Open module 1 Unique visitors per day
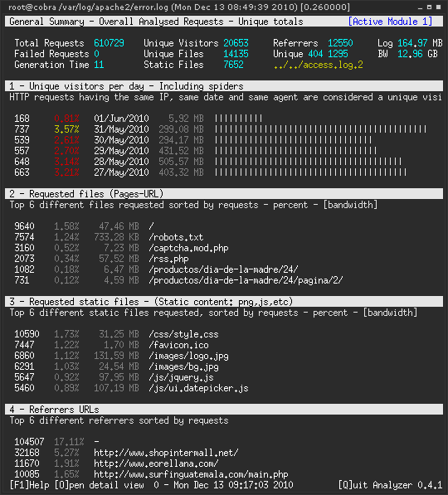This screenshot has height=495, width=448. coord(224,86)
